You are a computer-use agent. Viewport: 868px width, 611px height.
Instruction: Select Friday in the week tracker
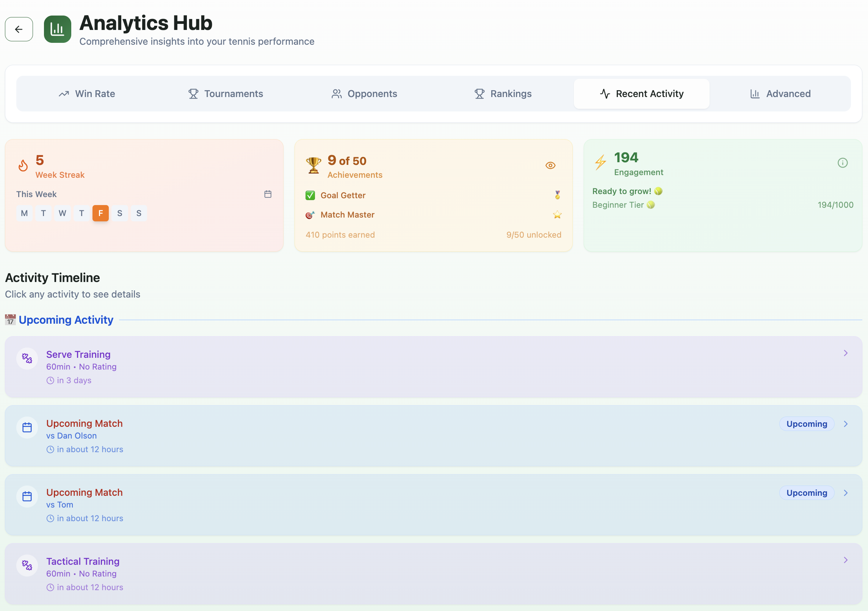click(100, 213)
